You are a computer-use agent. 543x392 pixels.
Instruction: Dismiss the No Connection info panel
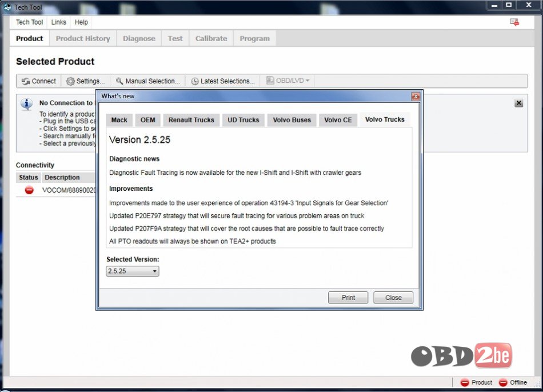[x=518, y=103]
